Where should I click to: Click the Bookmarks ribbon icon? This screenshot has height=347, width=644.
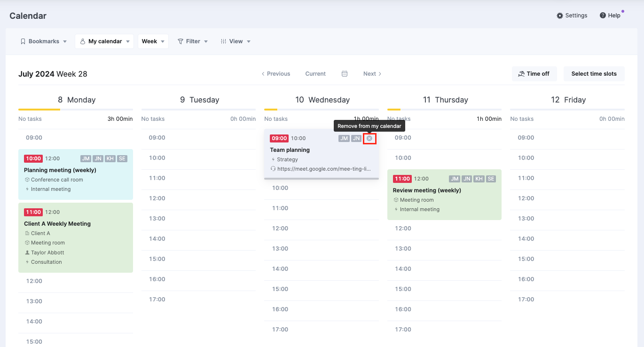pyautogui.click(x=23, y=41)
